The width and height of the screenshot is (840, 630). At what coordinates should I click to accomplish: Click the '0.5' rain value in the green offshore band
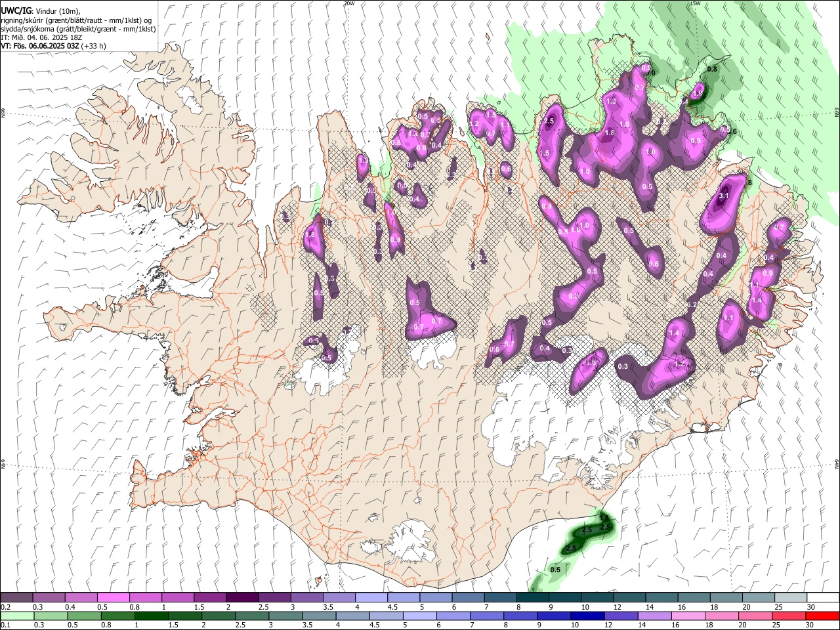click(x=555, y=570)
